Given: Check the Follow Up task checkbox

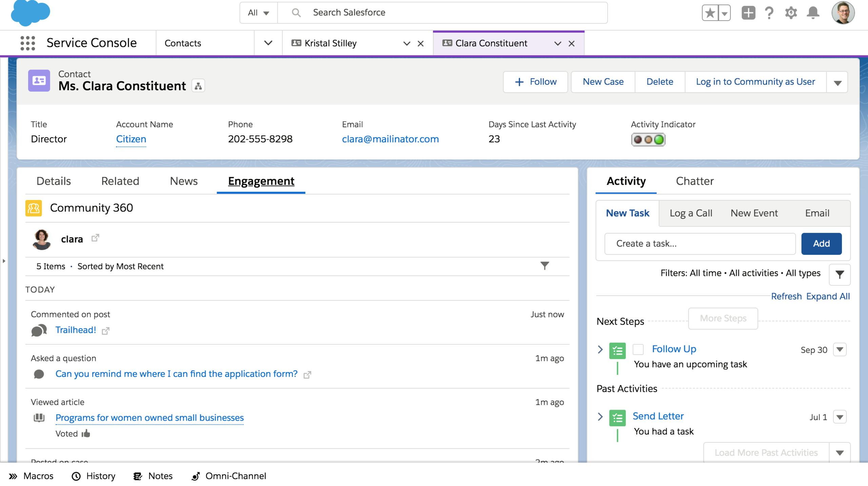Looking at the screenshot, I should click(638, 349).
